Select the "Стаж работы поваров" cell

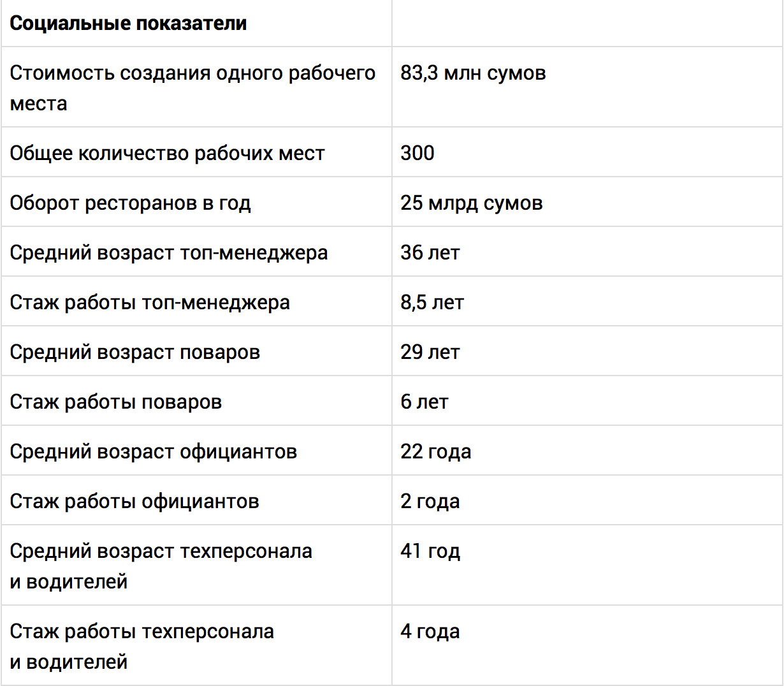tap(116, 402)
